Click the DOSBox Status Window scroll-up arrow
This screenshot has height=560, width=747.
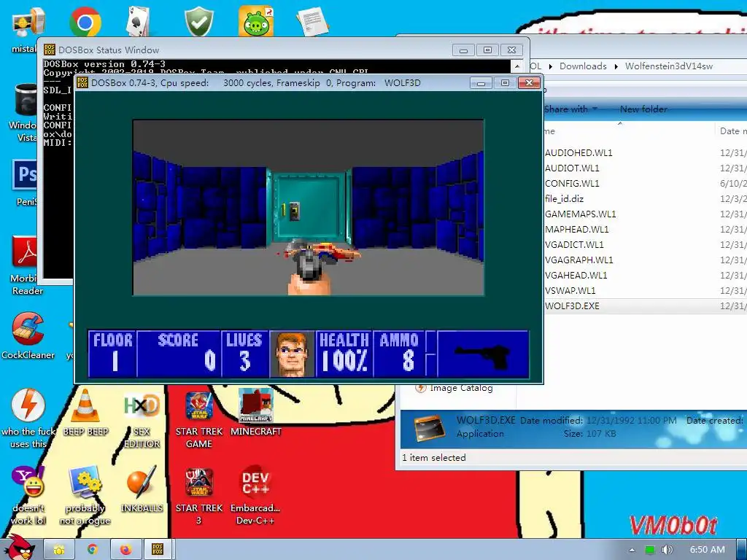[517, 66]
